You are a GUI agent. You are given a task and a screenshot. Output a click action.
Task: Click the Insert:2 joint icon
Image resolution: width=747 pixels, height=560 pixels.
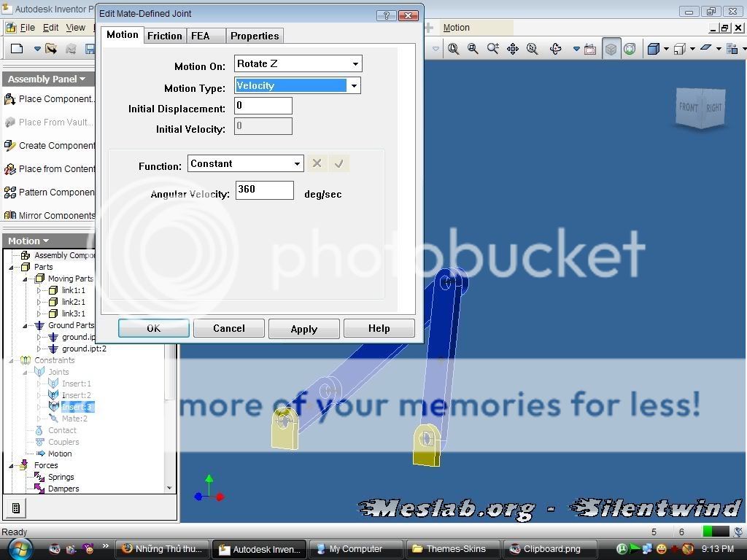coord(53,394)
